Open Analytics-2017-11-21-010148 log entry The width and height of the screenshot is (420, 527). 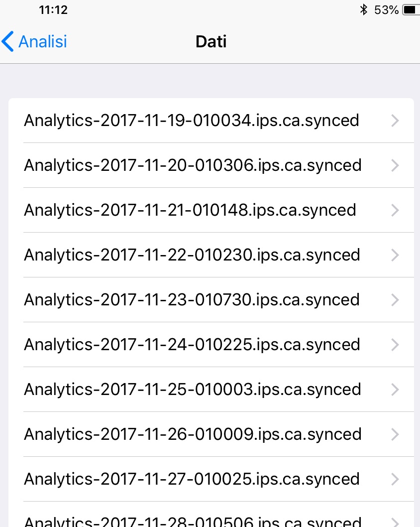(190, 210)
